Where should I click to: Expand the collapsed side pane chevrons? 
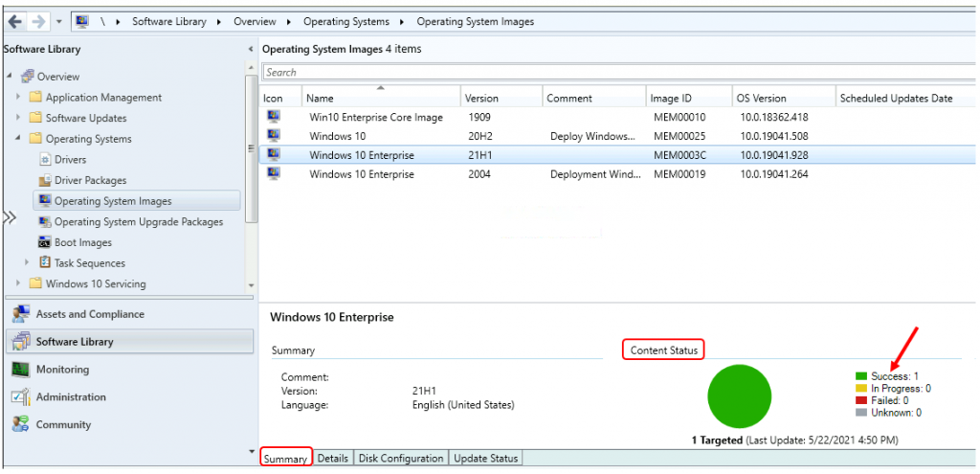click(9, 217)
